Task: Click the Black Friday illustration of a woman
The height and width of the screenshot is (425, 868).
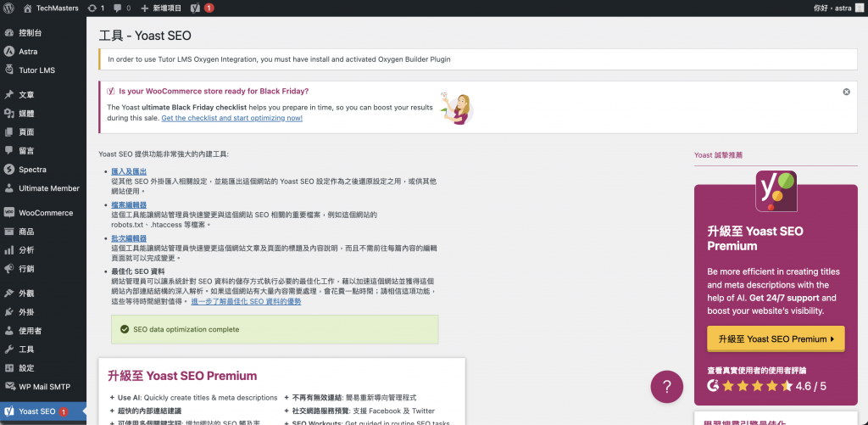Action: pyautogui.click(x=459, y=108)
